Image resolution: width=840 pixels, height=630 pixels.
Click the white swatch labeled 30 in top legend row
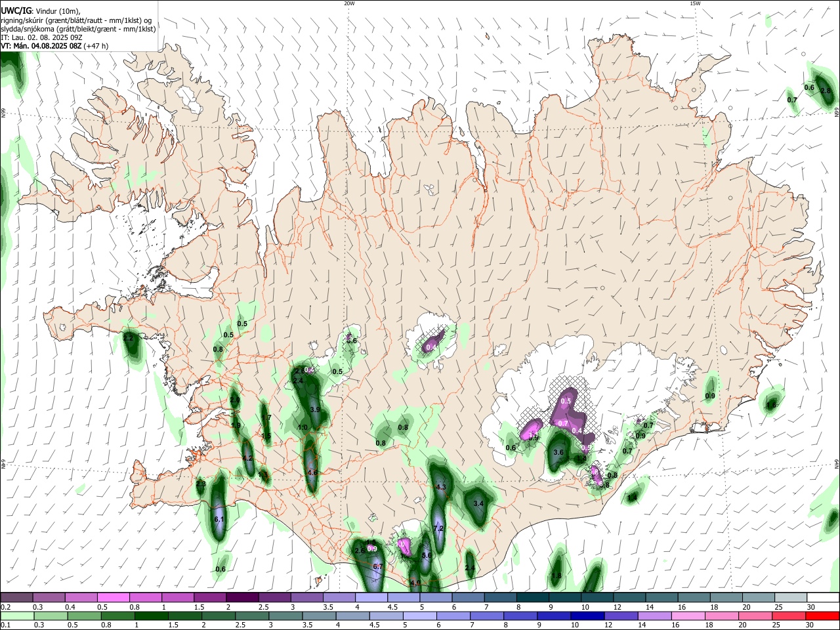point(824,597)
